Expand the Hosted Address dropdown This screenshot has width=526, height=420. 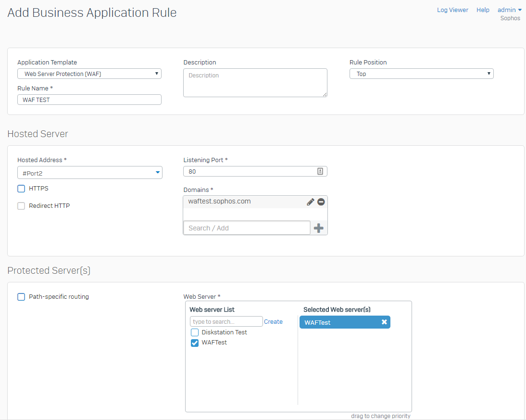point(90,173)
